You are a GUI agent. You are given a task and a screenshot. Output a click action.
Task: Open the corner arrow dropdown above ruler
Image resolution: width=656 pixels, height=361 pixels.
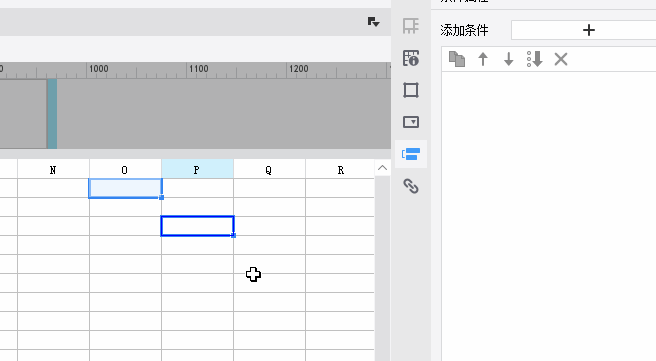pos(374,22)
